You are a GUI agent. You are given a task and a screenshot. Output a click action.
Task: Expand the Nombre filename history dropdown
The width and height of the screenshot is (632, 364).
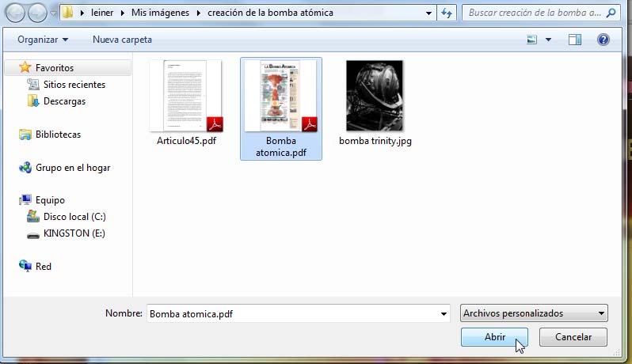point(444,314)
